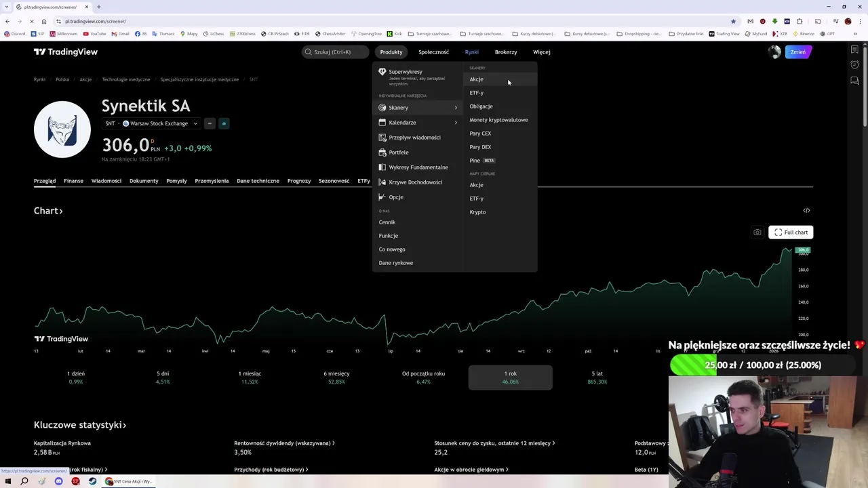Image resolution: width=868 pixels, height=488 pixels.
Task: Open the Discord bookmark
Action: [14, 34]
